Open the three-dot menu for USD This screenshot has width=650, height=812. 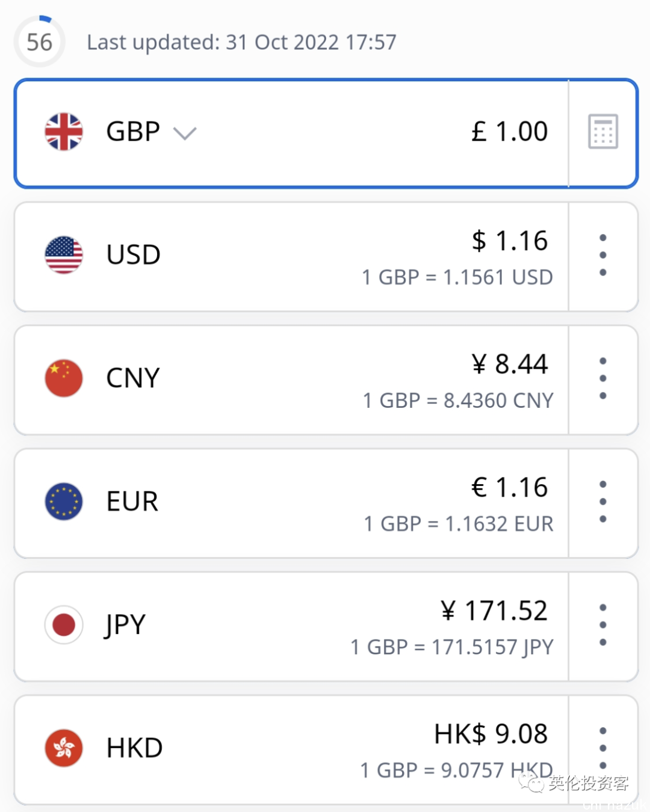pos(602,256)
